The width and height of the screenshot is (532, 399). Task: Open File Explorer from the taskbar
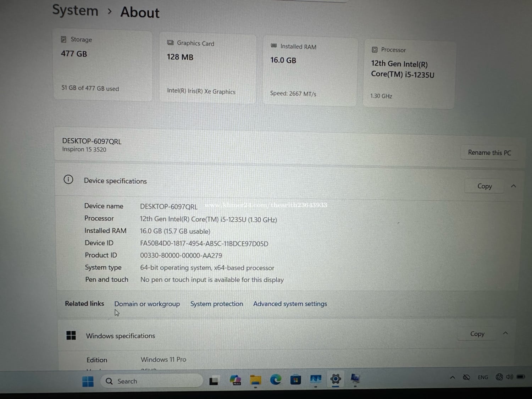(255, 380)
